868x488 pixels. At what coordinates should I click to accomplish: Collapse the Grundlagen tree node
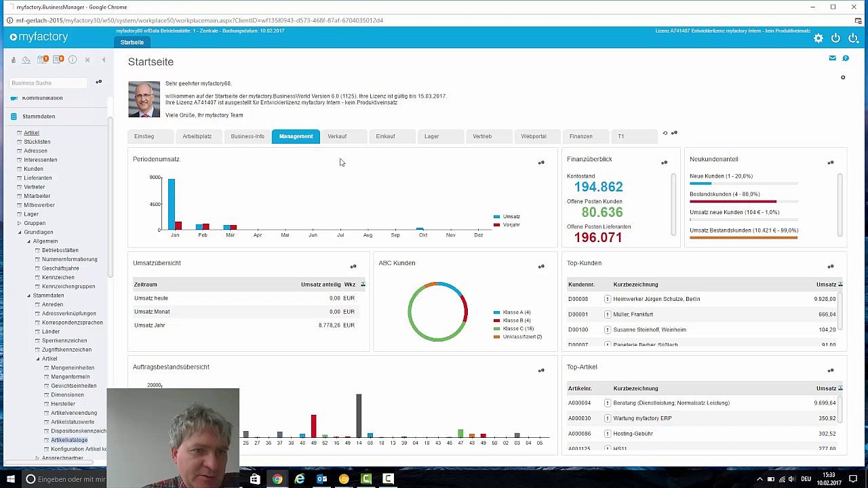[x=19, y=232]
